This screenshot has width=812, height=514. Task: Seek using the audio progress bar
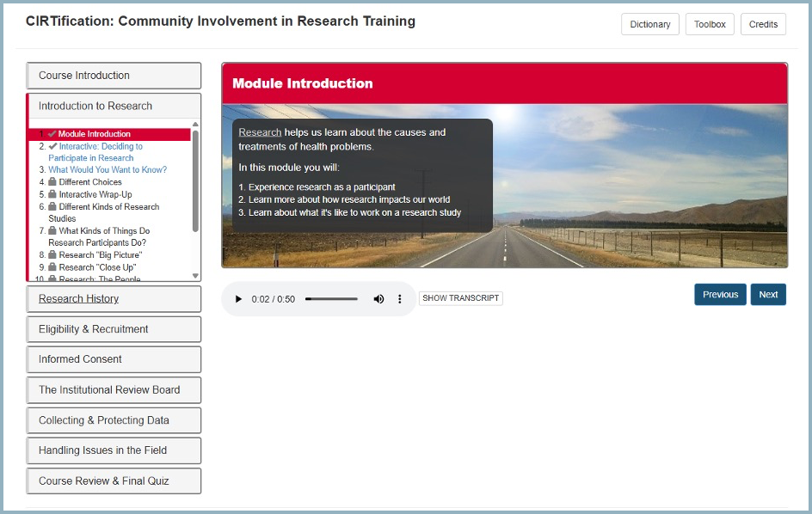(330, 297)
